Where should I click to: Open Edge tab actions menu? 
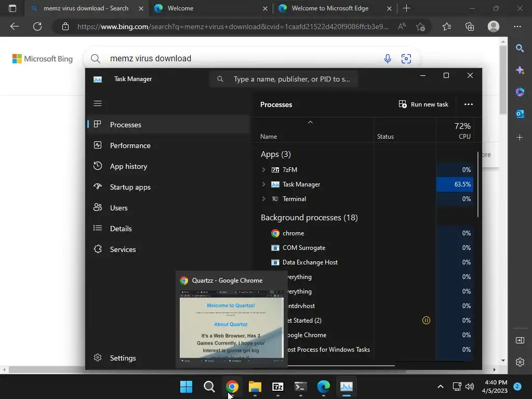12,8
